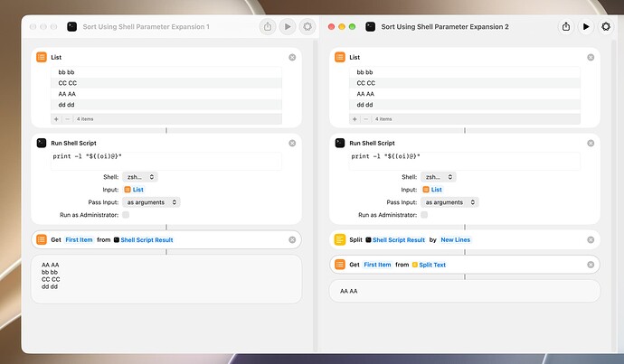The image size is (624, 364).
Task: Remove the List action in Expansion 1
Action: pos(292,57)
